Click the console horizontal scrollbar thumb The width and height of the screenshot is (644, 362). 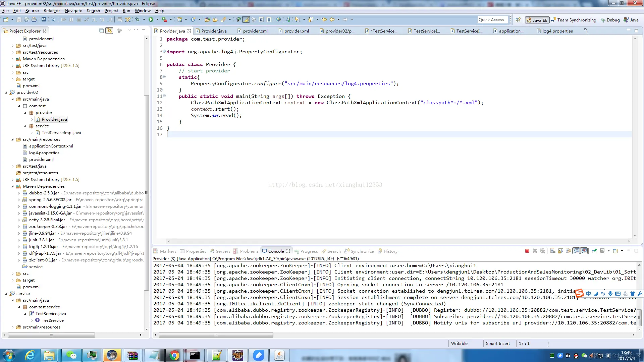point(216,335)
